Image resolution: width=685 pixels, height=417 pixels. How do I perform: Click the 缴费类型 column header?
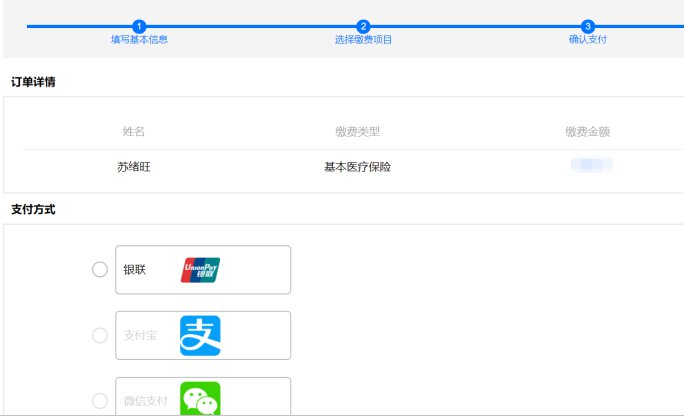click(x=357, y=132)
